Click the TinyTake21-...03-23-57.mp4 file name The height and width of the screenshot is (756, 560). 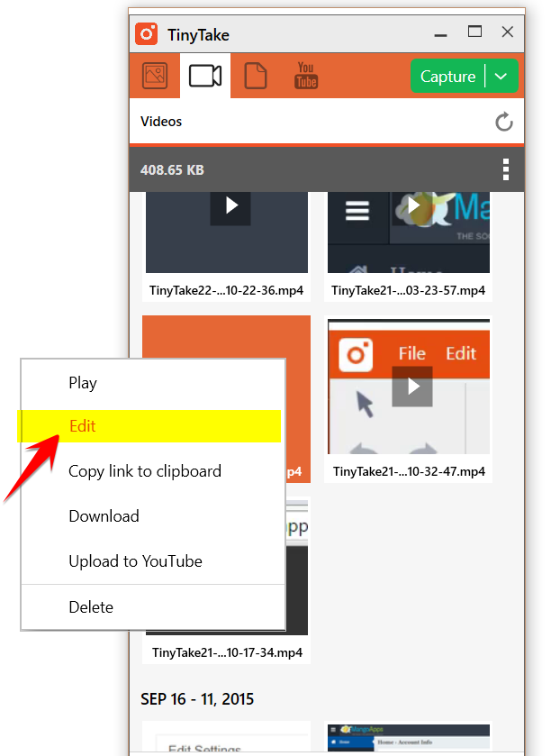408,291
